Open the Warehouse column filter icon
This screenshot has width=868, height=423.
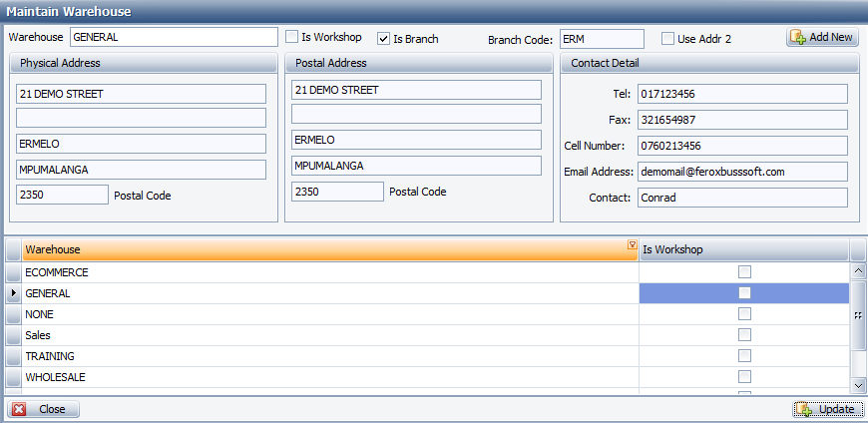pos(632,244)
